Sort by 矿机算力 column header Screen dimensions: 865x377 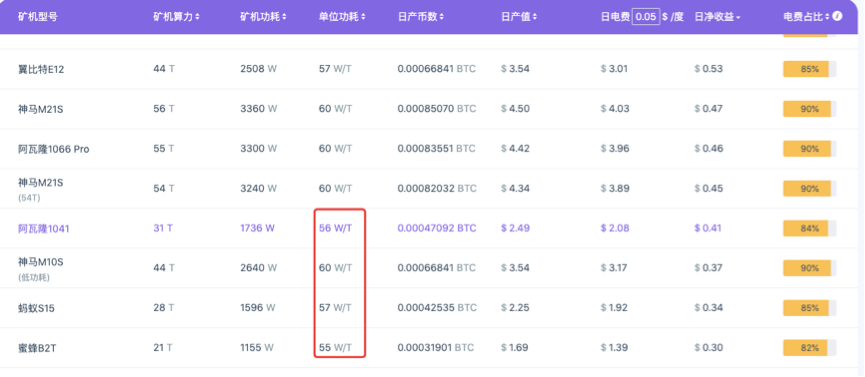click(x=177, y=17)
